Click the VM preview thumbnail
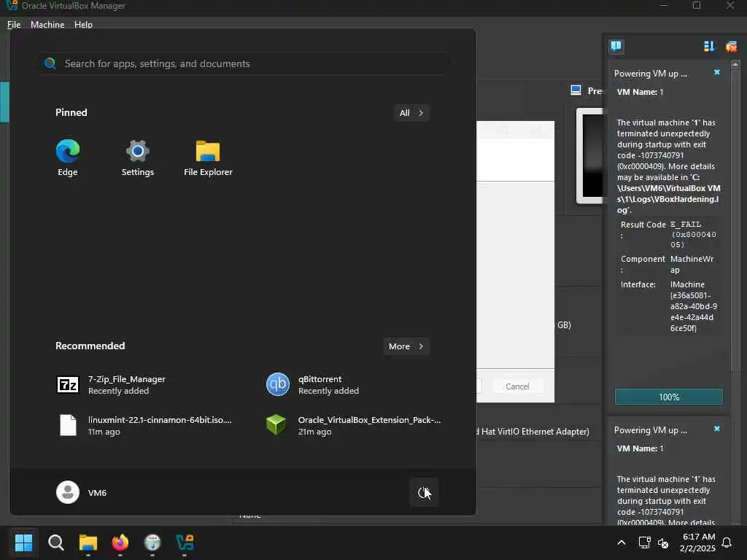Viewport: 747px width, 560px height. click(590, 156)
